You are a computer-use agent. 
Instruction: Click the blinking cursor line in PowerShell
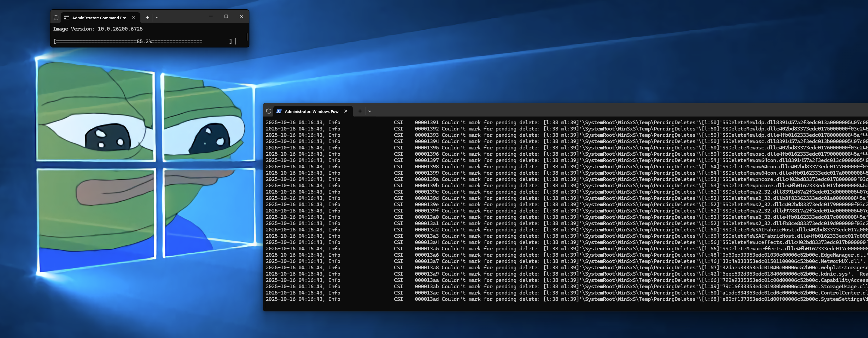coord(266,305)
